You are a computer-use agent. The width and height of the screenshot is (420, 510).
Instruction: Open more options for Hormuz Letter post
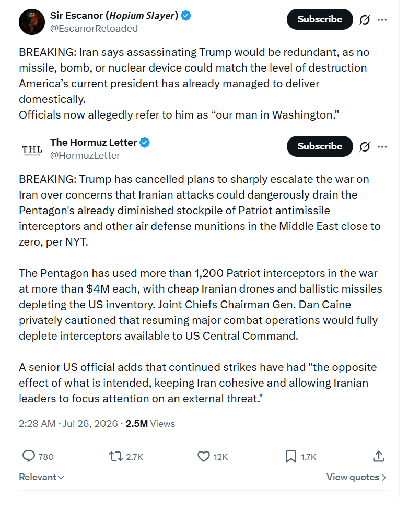pyautogui.click(x=382, y=147)
